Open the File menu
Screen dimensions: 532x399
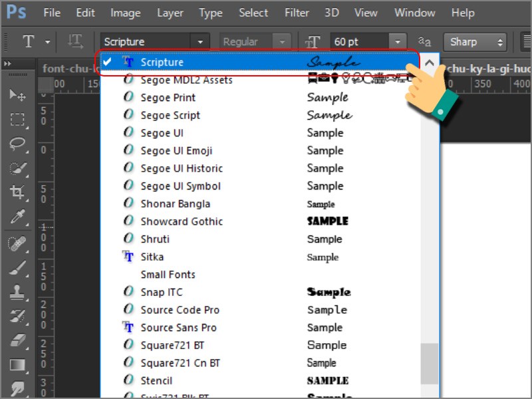click(52, 13)
